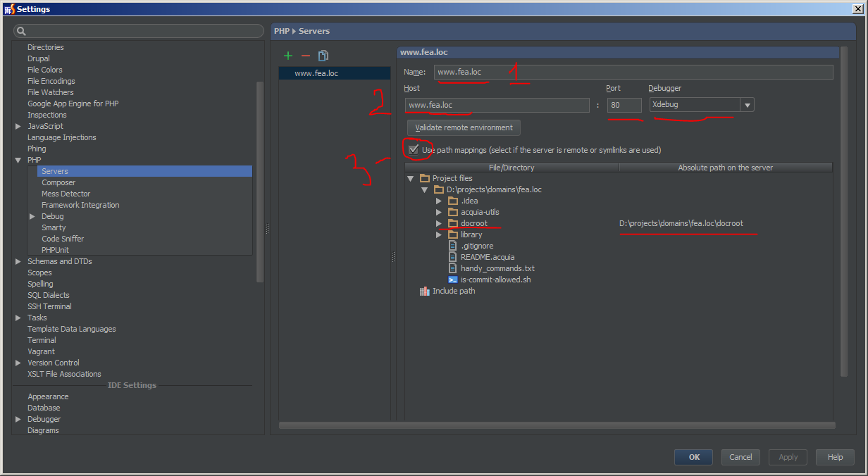This screenshot has height=476, width=868.
Task: Expand the library folder arrow
Action: pos(439,234)
